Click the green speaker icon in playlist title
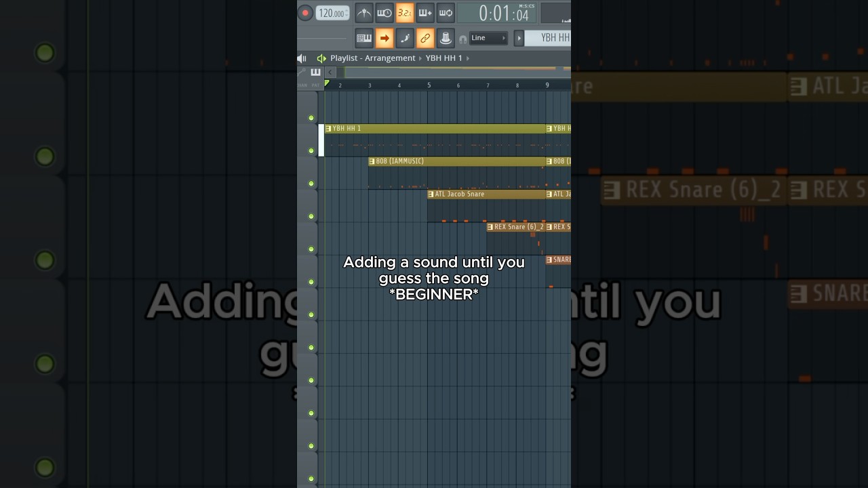This screenshot has width=868, height=488. (321, 58)
